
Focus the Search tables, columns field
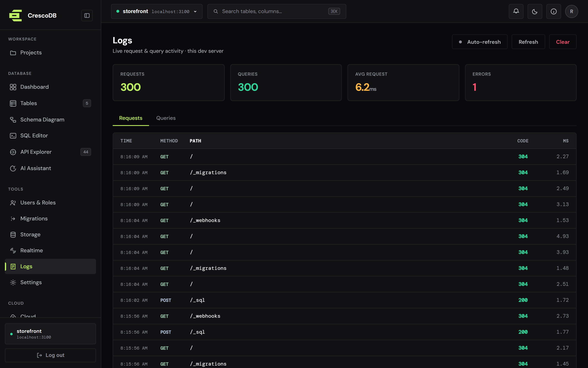coord(277,11)
